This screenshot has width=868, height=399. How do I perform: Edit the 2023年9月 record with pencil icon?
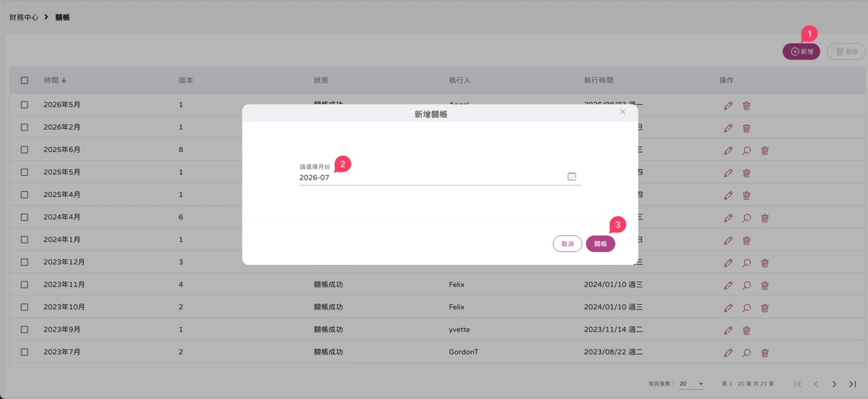point(728,330)
